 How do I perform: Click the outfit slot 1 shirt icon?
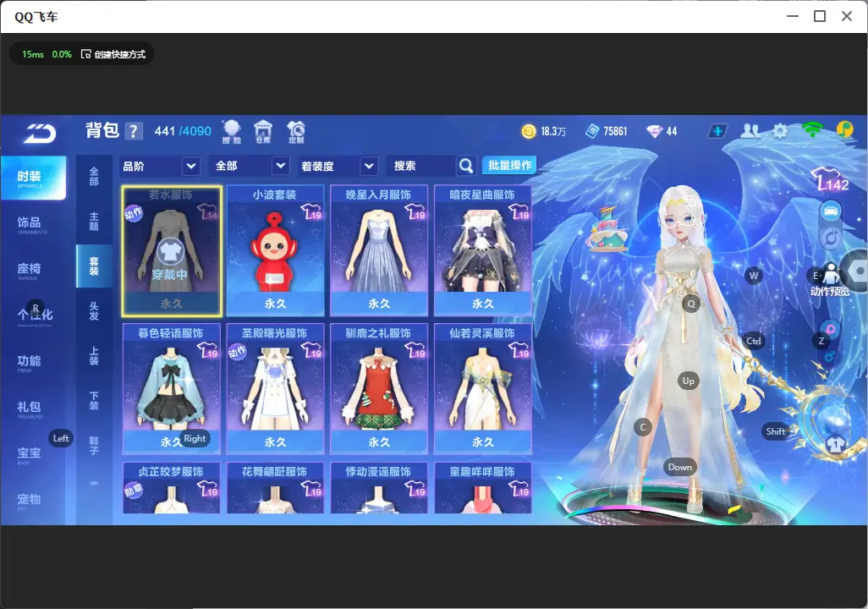pyautogui.click(x=835, y=443)
